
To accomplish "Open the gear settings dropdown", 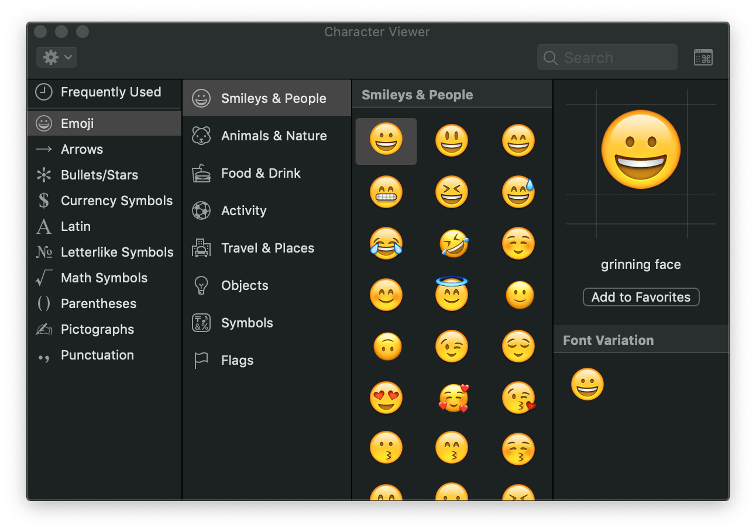I will [56, 57].
